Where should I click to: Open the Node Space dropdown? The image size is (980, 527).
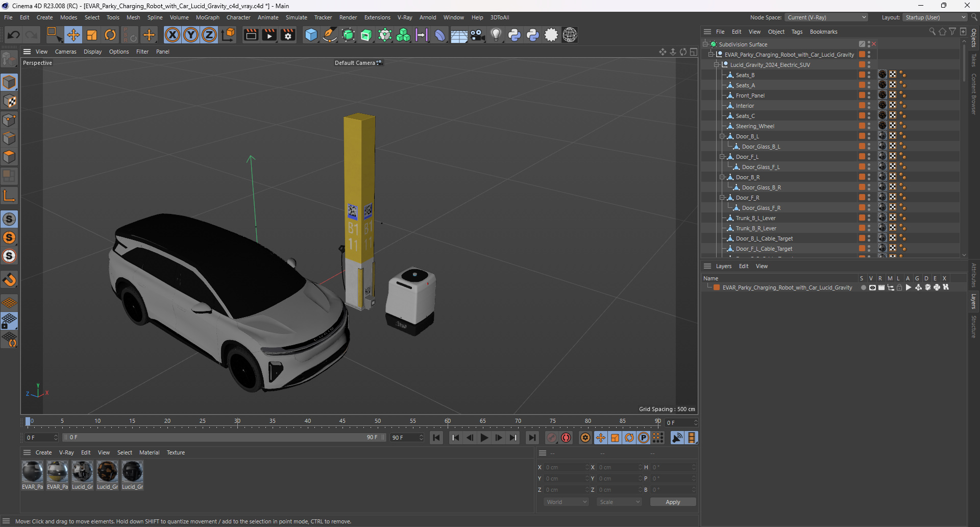coord(826,17)
